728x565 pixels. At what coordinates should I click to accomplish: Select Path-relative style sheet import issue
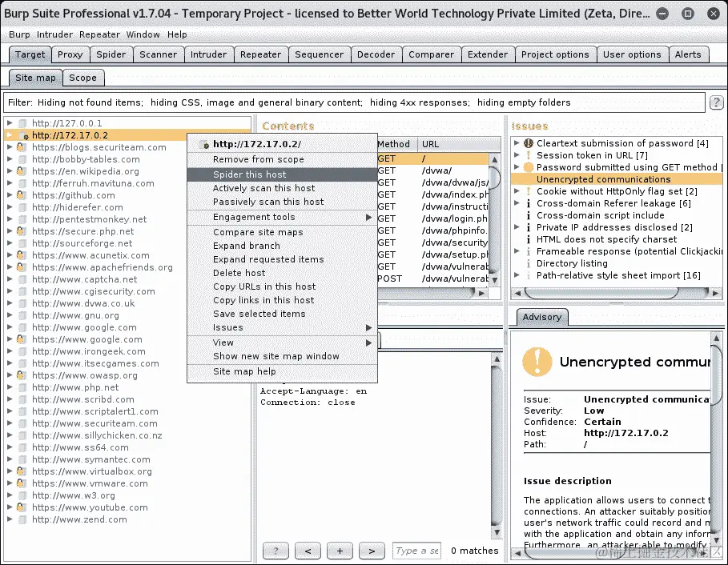(617, 275)
